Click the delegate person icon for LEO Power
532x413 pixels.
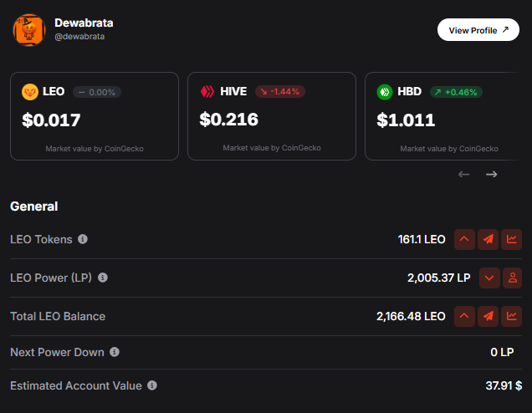pos(512,278)
